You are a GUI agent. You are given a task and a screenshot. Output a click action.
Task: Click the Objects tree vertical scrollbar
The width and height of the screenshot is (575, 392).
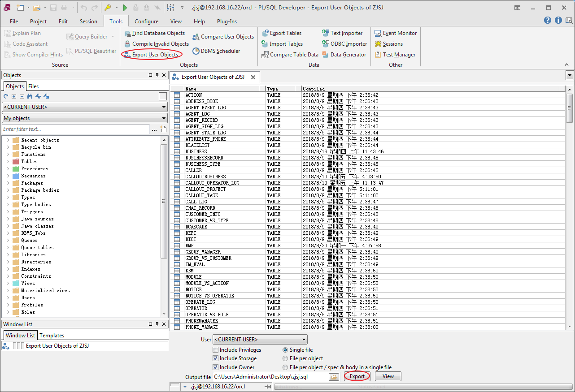[164, 200]
